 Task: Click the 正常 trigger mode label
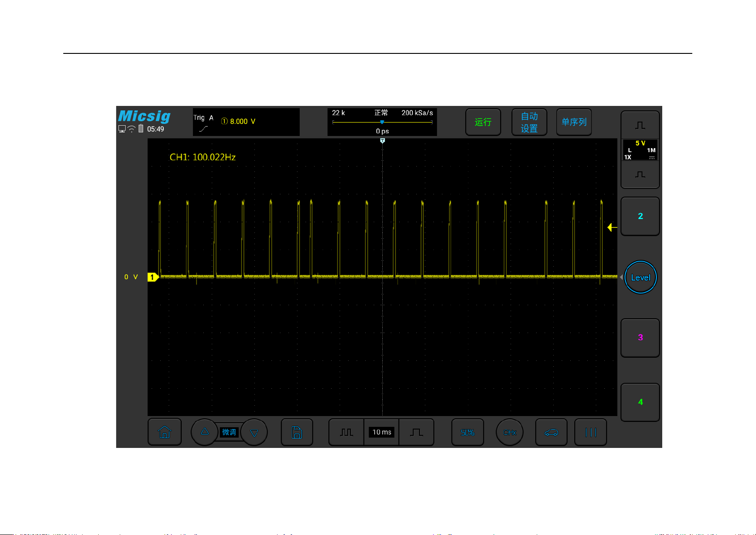pos(381,113)
